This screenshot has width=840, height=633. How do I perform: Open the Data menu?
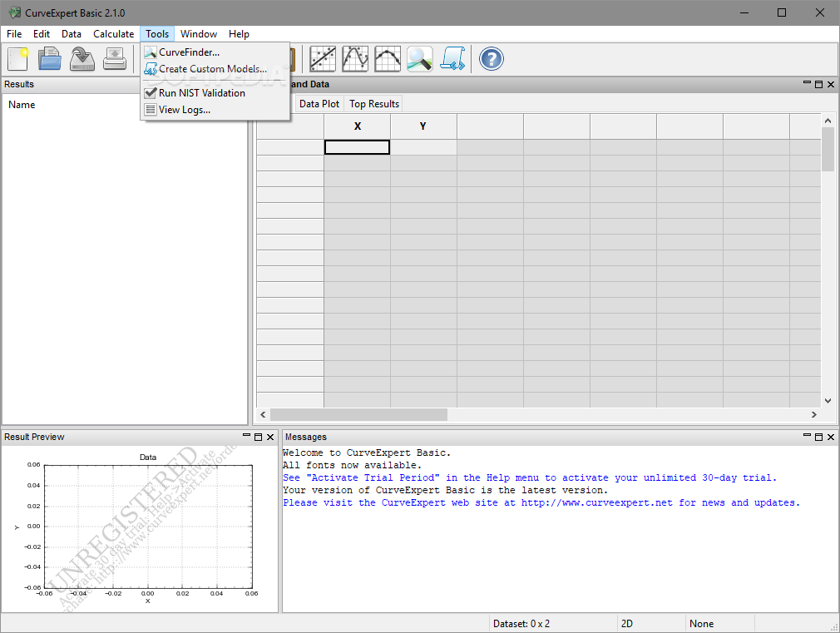[72, 34]
